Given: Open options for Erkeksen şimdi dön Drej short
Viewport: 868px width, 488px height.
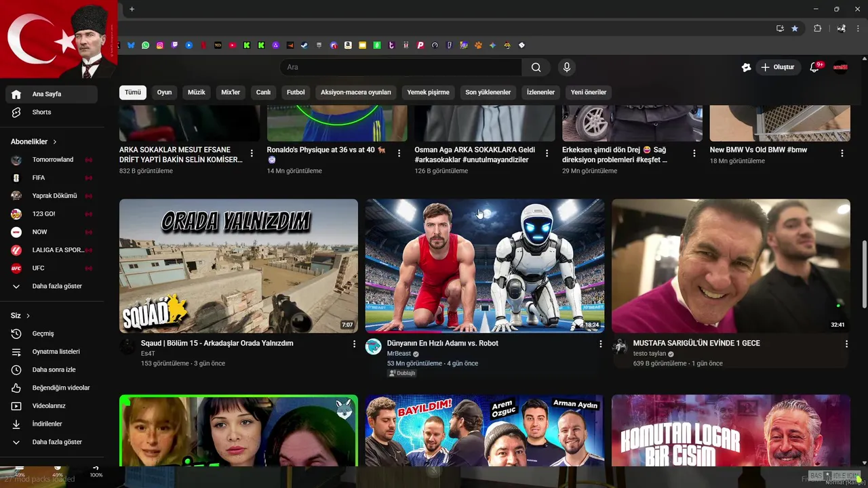Looking at the screenshot, I should coord(694,153).
